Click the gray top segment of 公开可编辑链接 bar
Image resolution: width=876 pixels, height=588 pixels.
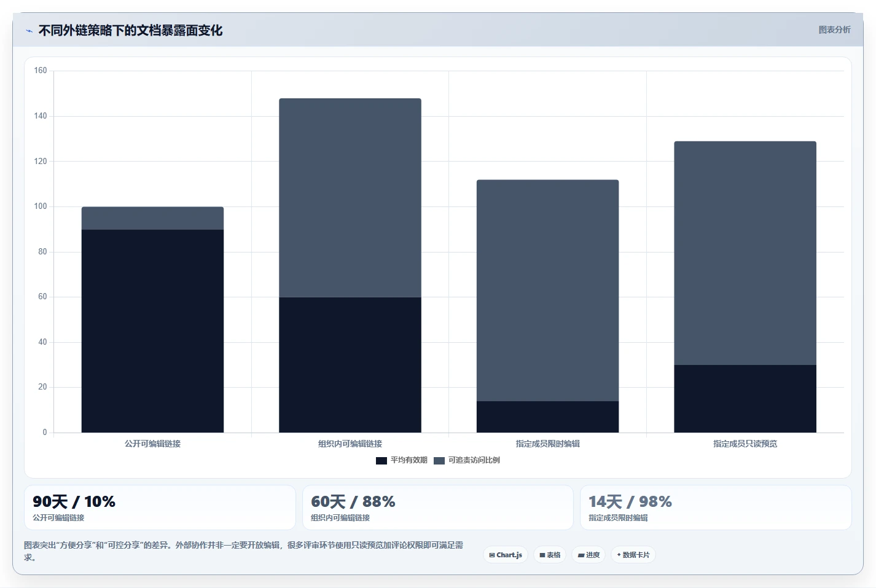pos(152,218)
